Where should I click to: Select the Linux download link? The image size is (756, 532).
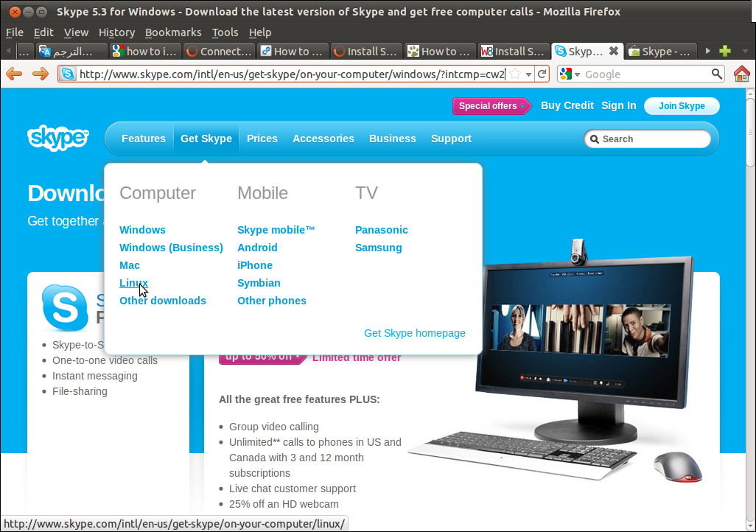pyautogui.click(x=133, y=283)
